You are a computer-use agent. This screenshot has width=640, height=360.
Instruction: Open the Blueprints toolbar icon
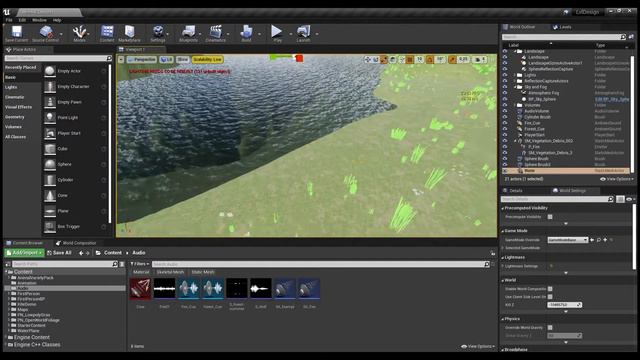(x=188, y=32)
